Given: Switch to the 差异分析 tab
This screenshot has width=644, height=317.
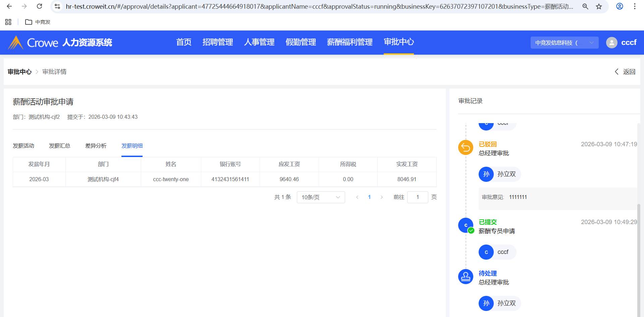Looking at the screenshot, I should [96, 146].
